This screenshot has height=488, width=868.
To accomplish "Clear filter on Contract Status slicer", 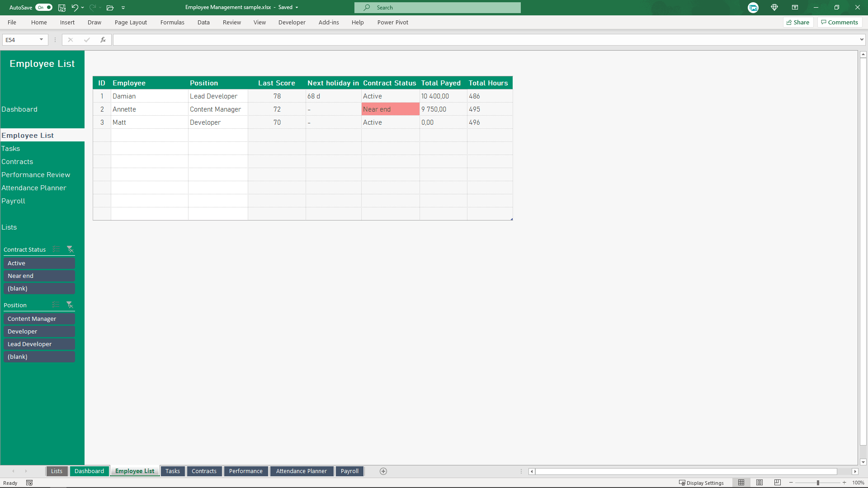I will click(70, 249).
